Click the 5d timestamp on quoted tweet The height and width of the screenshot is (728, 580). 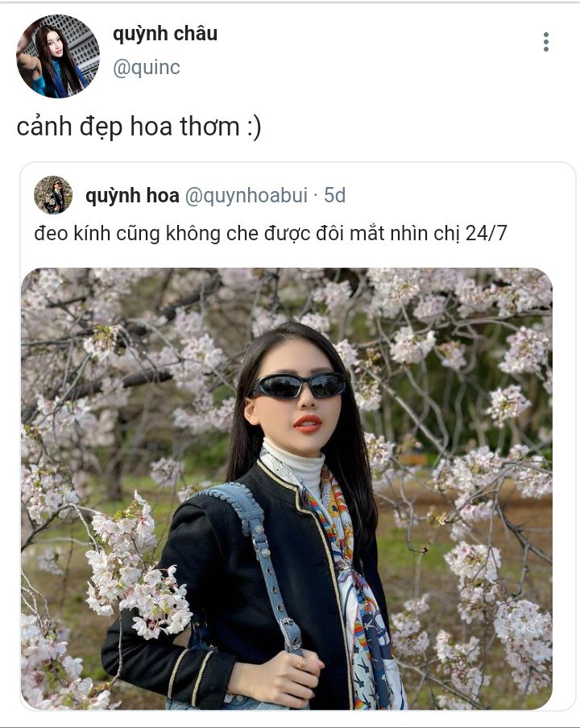pyautogui.click(x=334, y=195)
